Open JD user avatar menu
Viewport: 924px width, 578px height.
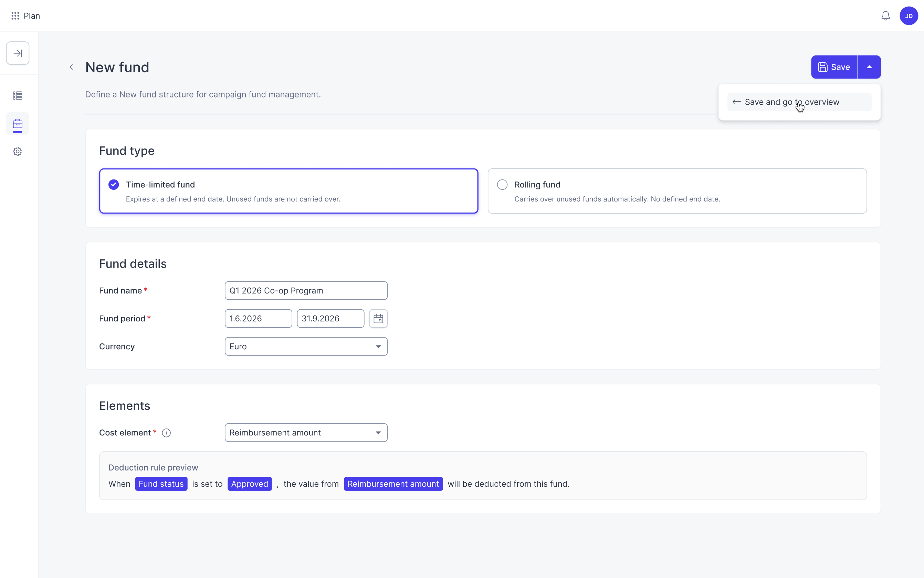tap(909, 16)
